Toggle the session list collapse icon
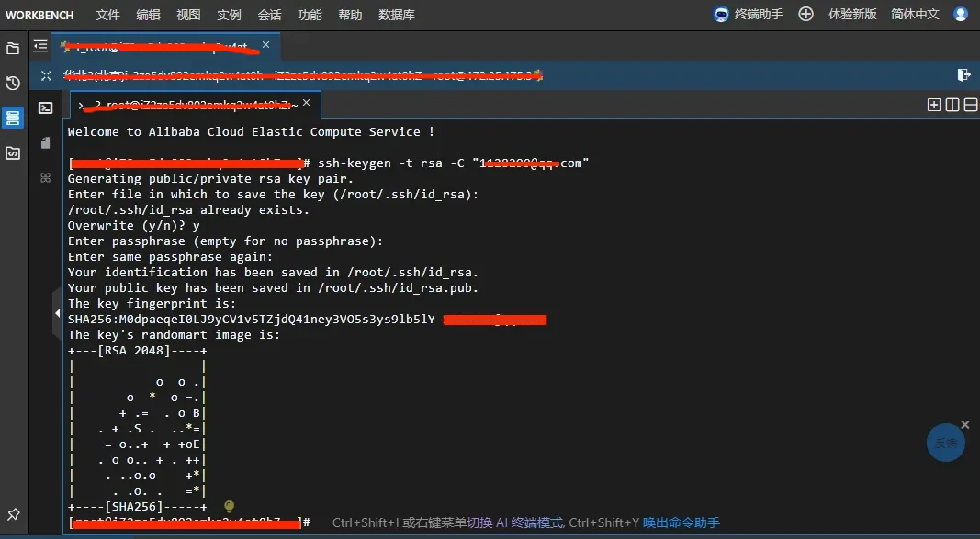This screenshot has width=980, height=539. 40,46
